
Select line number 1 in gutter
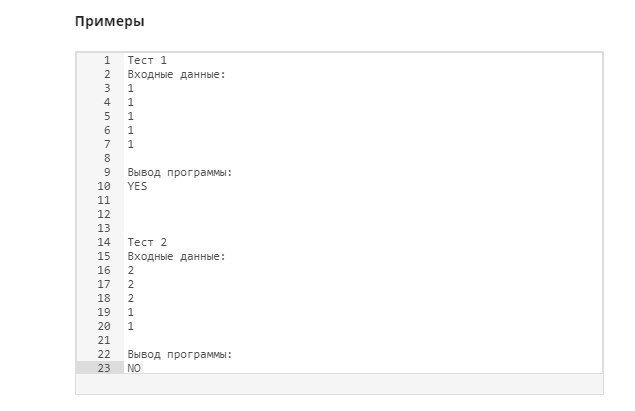(x=107, y=60)
